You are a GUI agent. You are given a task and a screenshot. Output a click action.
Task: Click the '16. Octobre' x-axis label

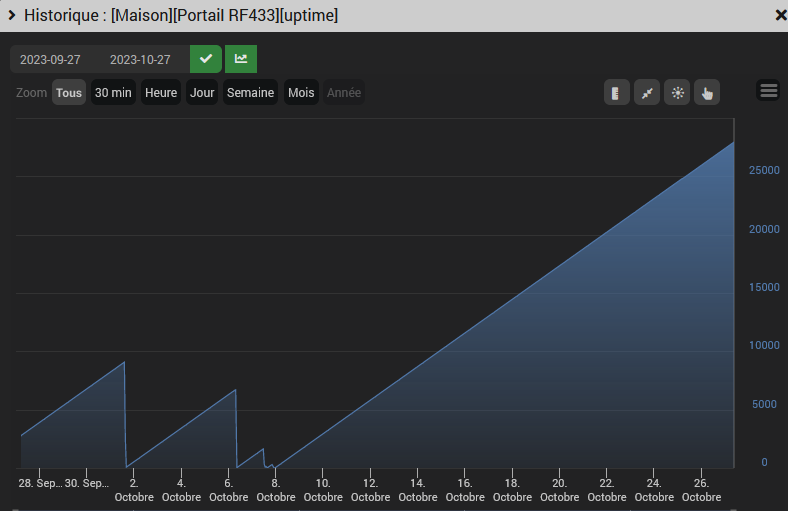coord(465,490)
